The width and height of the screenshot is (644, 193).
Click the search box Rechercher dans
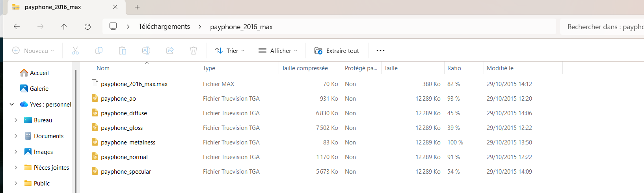click(603, 27)
